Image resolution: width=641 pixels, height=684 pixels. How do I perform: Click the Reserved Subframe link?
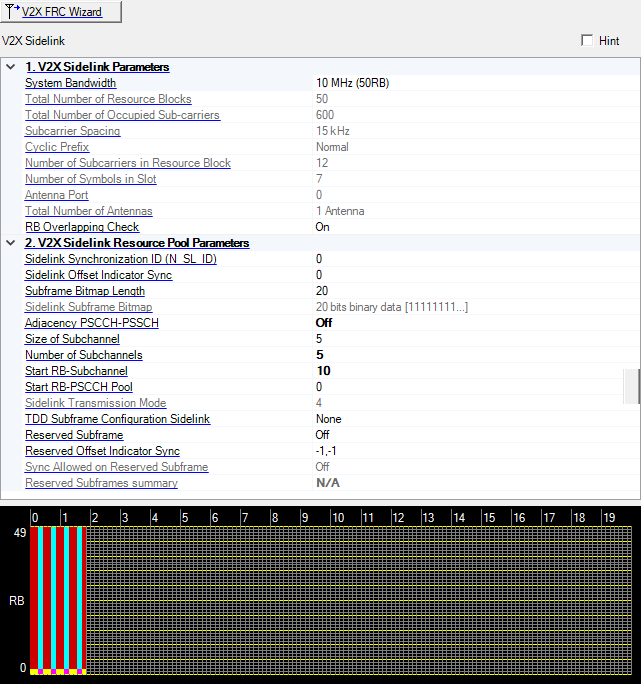click(74, 435)
